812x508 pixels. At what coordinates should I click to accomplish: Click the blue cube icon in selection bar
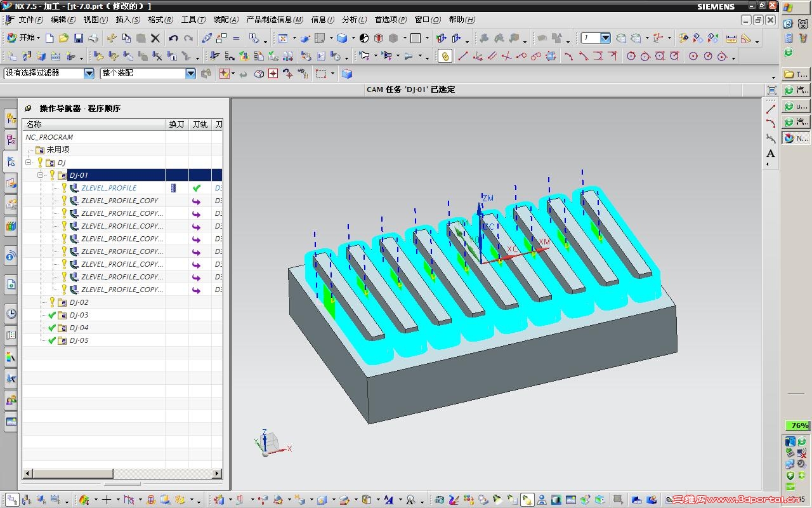346,74
